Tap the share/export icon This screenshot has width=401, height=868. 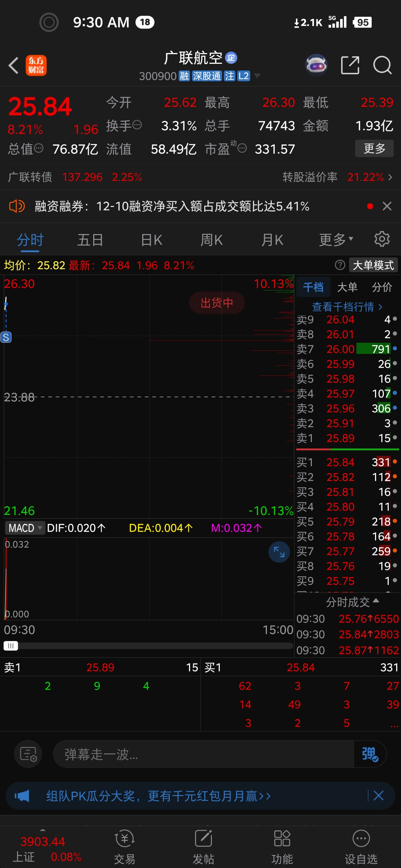(x=350, y=65)
